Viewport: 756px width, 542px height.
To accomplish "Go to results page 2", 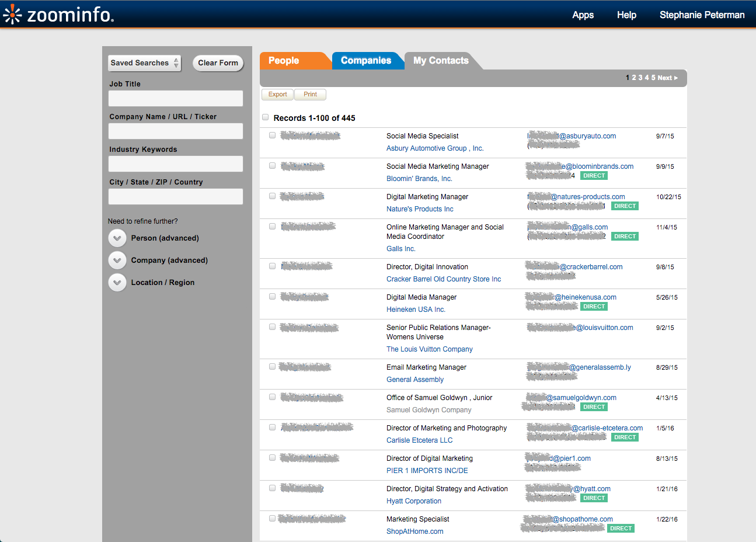I will 634,78.
